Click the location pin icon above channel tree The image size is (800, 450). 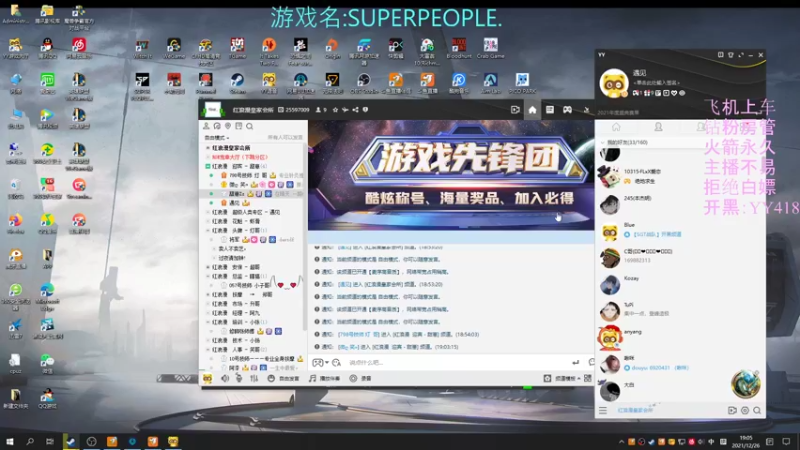coord(228,126)
